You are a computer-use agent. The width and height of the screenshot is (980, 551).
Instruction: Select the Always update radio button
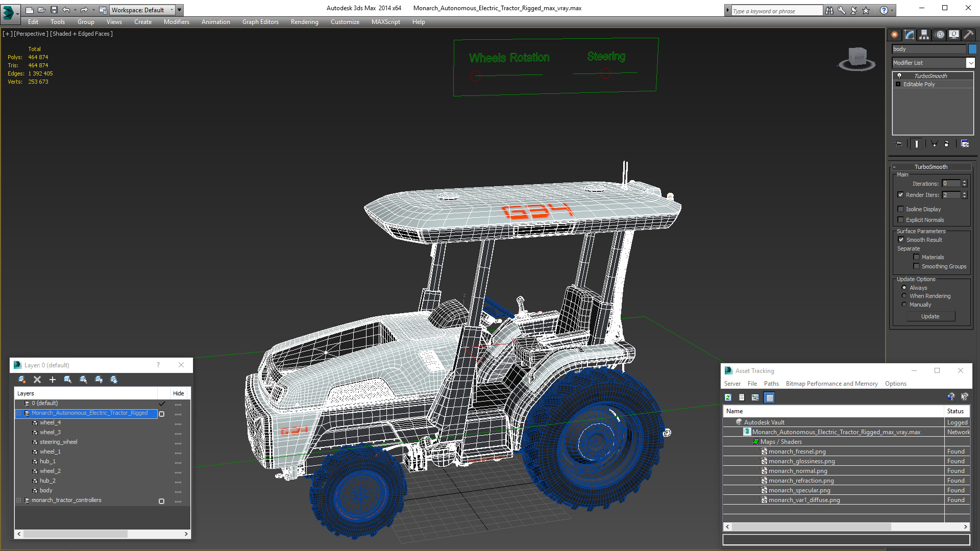(x=904, y=288)
